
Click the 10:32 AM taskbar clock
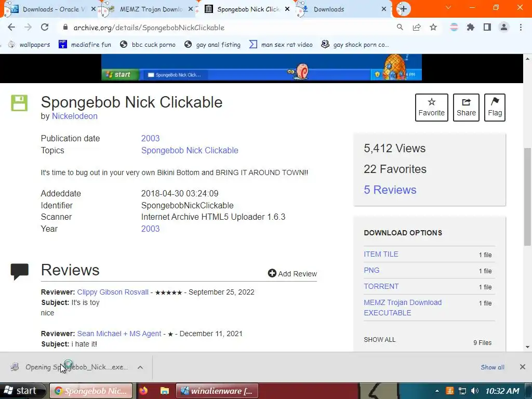pos(502,391)
